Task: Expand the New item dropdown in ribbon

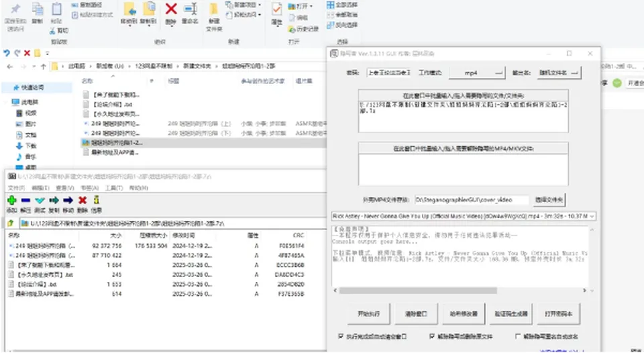Action: [x=260, y=5]
